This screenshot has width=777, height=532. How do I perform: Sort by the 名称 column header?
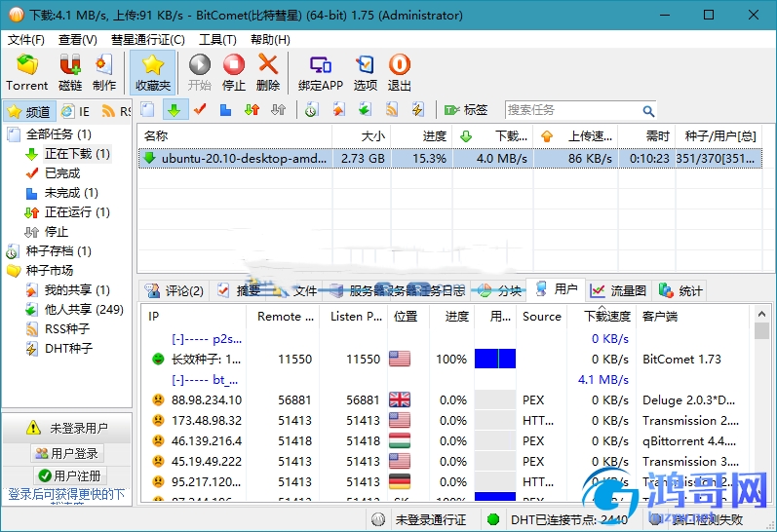pyautogui.click(x=235, y=135)
